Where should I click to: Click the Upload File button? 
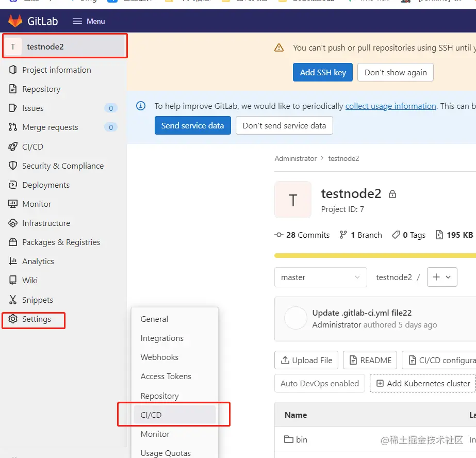[x=306, y=360]
